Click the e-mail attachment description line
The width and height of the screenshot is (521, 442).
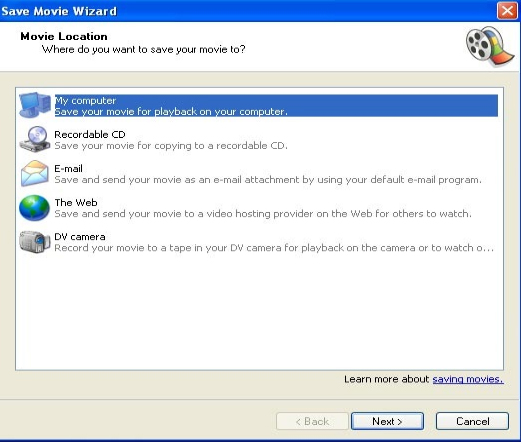[x=268, y=180]
